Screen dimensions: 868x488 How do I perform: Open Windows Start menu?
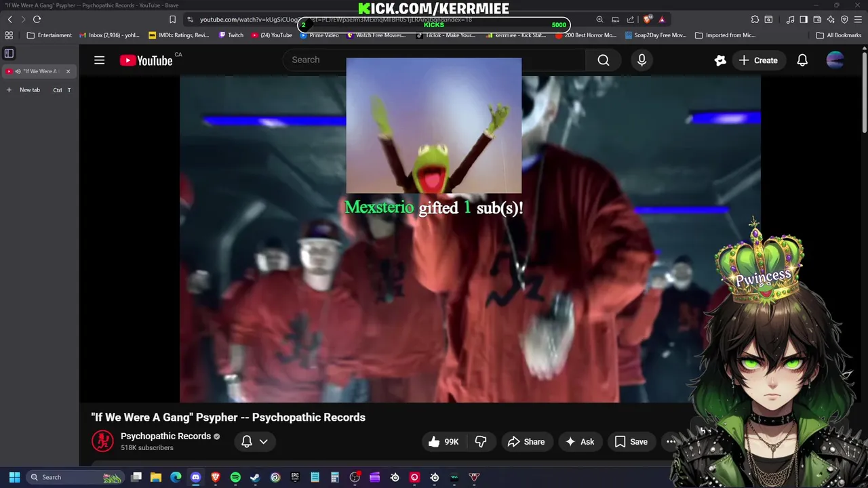[14, 477]
